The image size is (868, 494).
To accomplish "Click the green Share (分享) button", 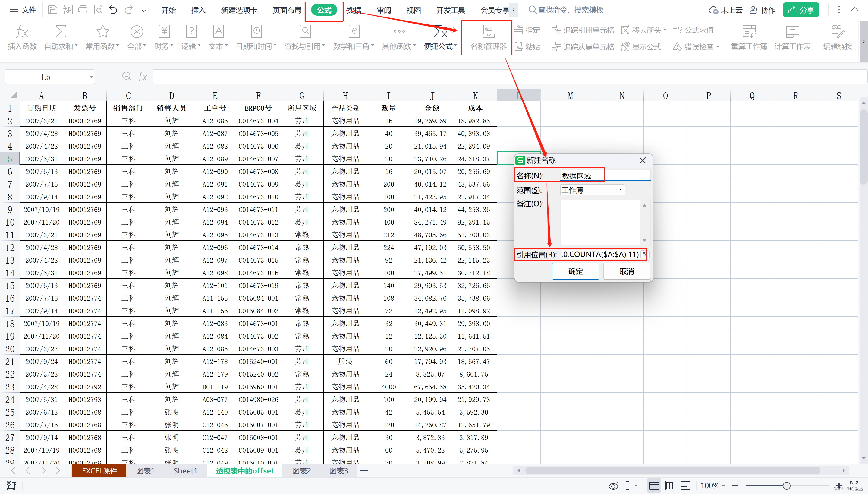I will (x=801, y=10).
